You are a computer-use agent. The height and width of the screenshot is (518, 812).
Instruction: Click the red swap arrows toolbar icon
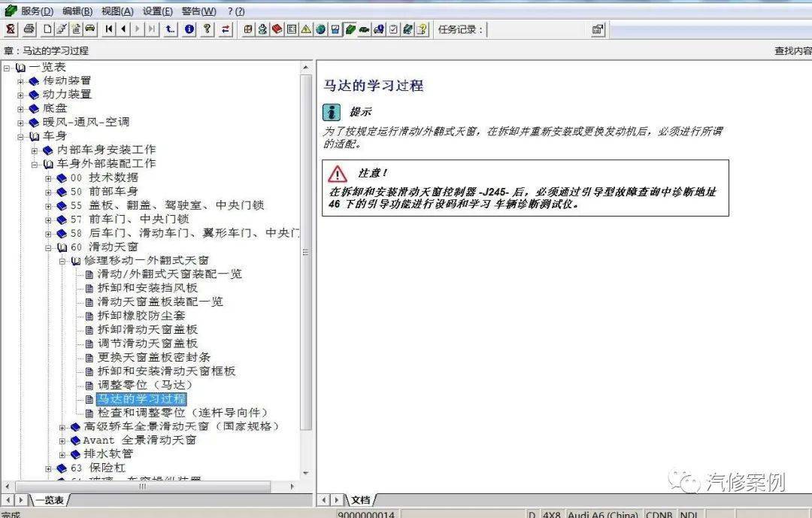coord(226,29)
